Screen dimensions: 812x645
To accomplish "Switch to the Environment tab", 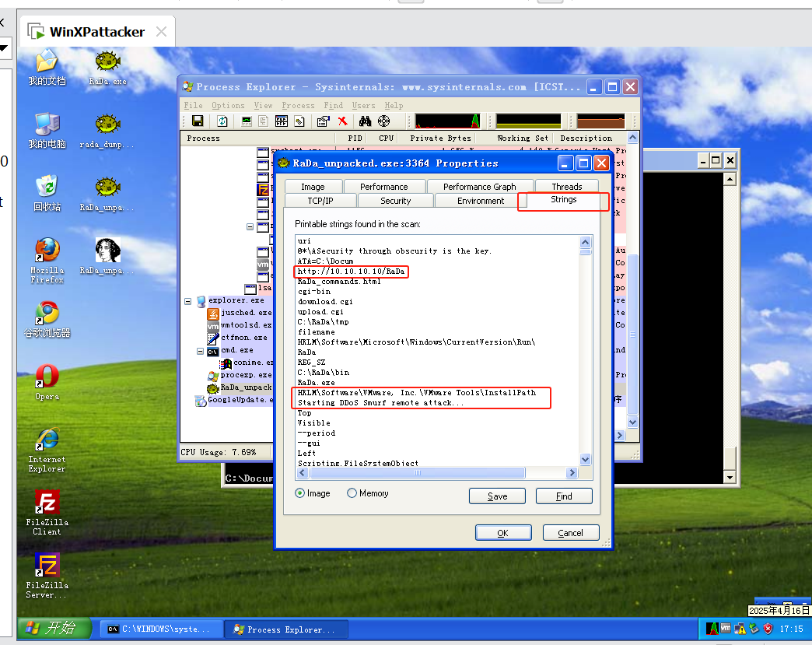I will coord(481,201).
